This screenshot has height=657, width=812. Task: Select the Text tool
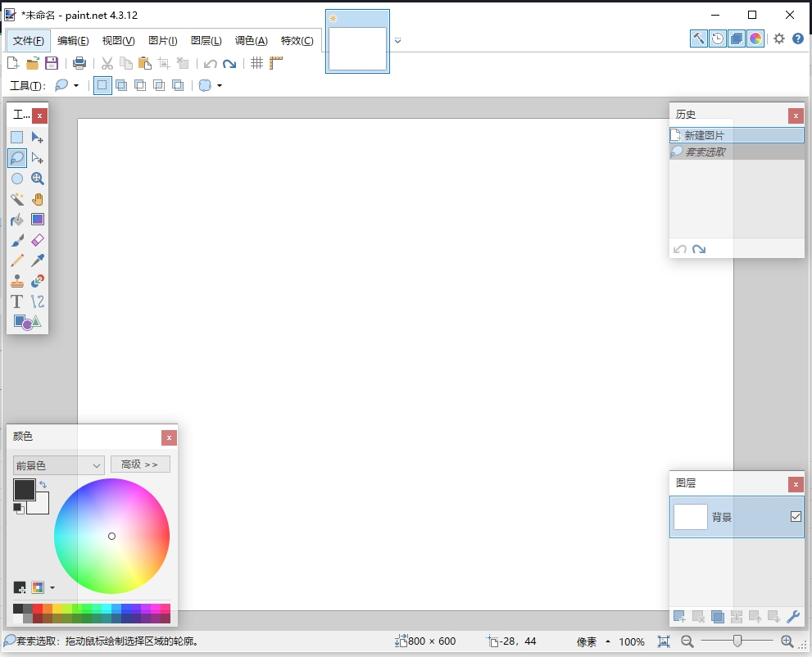tap(17, 301)
